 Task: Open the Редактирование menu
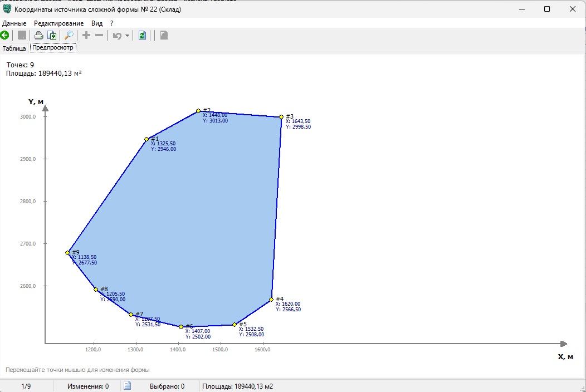(58, 23)
